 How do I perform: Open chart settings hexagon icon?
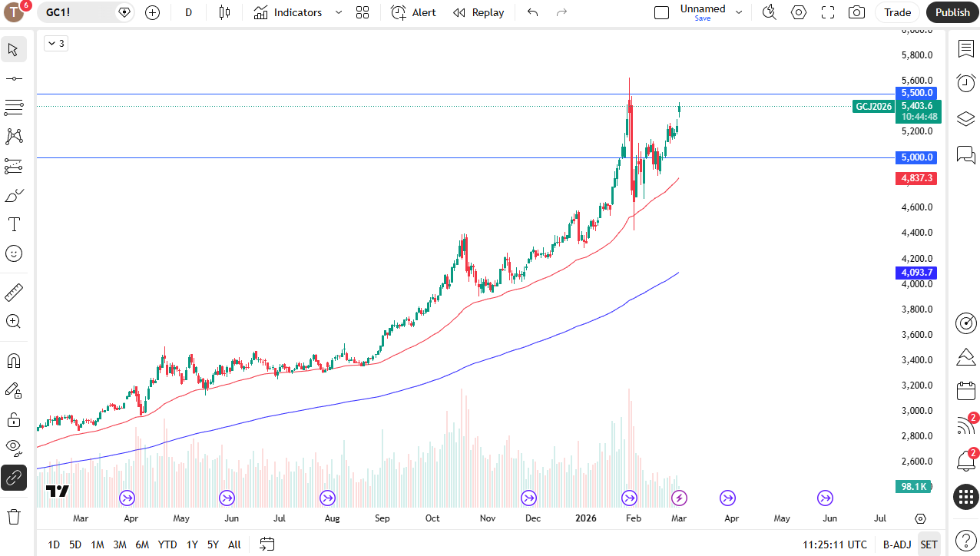pos(799,12)
